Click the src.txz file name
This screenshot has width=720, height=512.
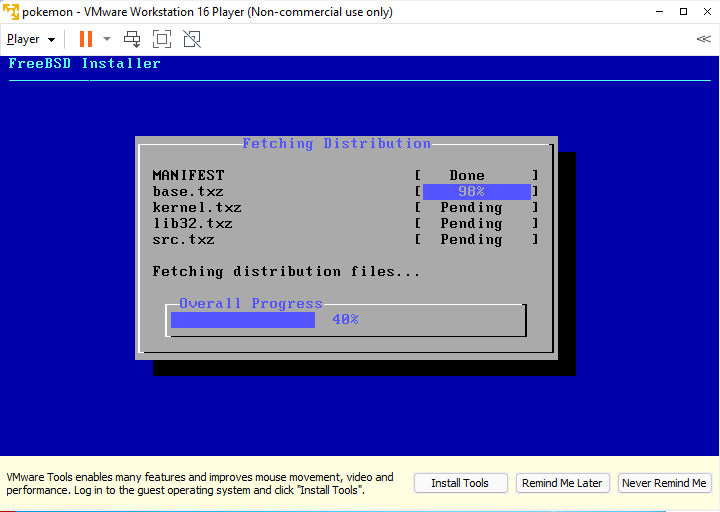pyautogui.click(x=183, y=240)
